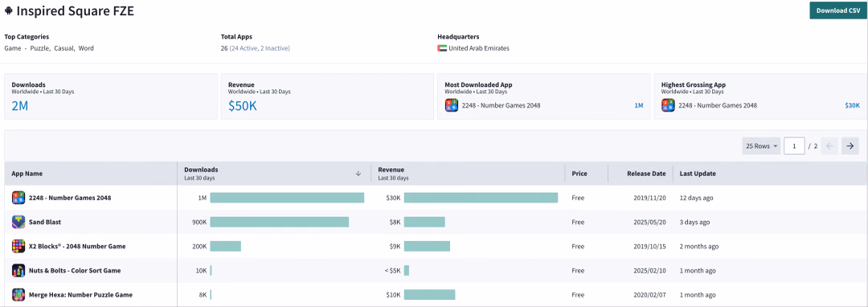The width and height of the screenshot is (868, 307).
Task: Click the Inspired Square FZE page title
Action: point(76,10)
